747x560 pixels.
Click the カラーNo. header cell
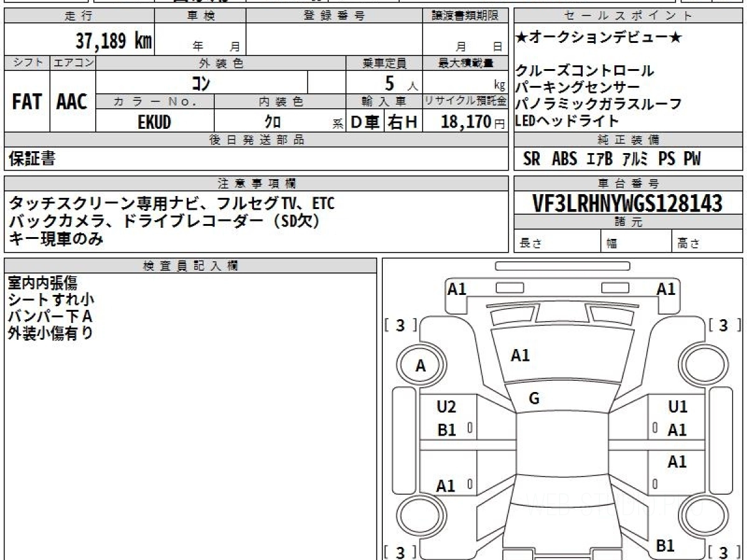tap(156, 101)
